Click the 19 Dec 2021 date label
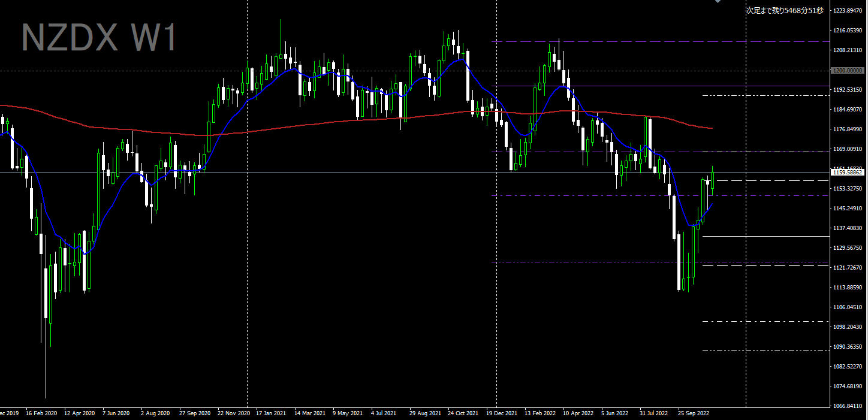Screen dimensions: 868x420 [x=502, y=413]
